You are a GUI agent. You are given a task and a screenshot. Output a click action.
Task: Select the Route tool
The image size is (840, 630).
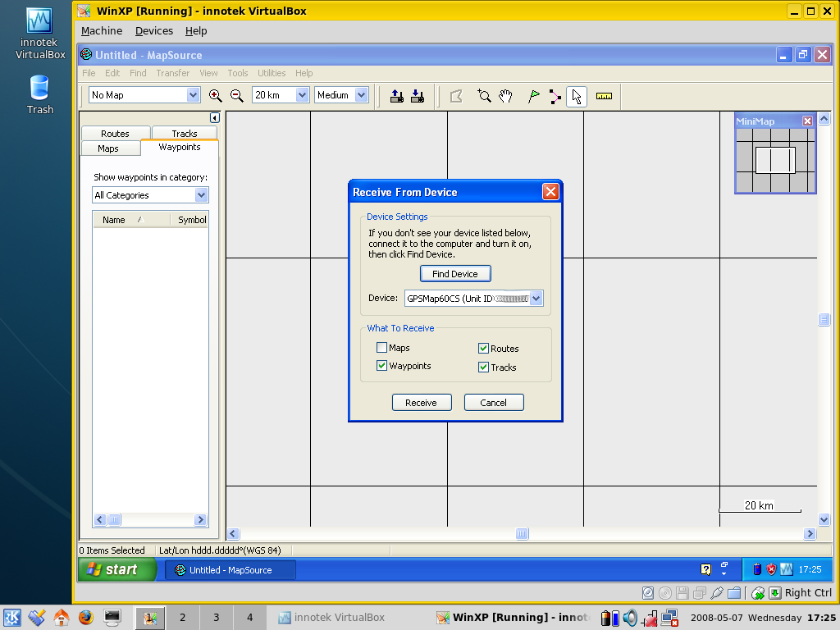click(x=555, y=97)
